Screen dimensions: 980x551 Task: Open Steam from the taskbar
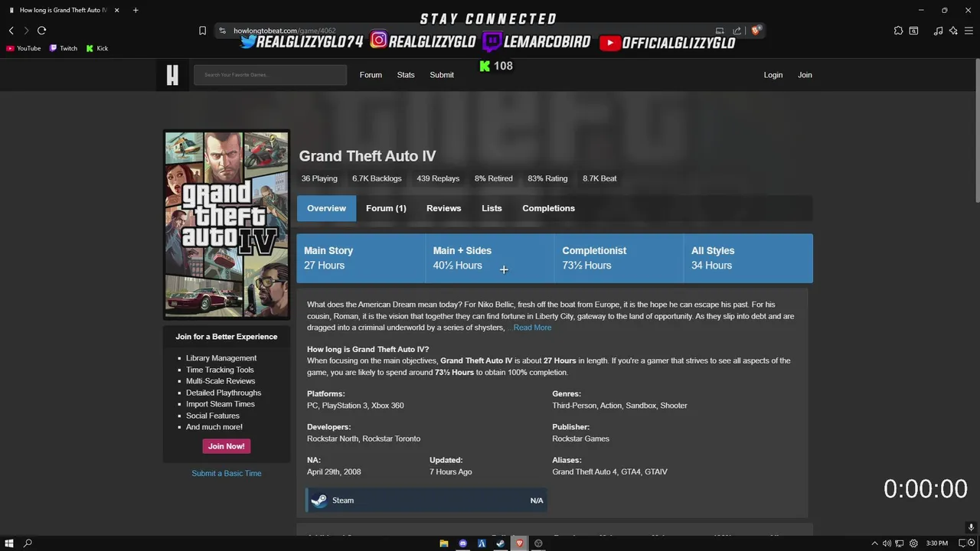pyautogui.click(x=501, y=543)
